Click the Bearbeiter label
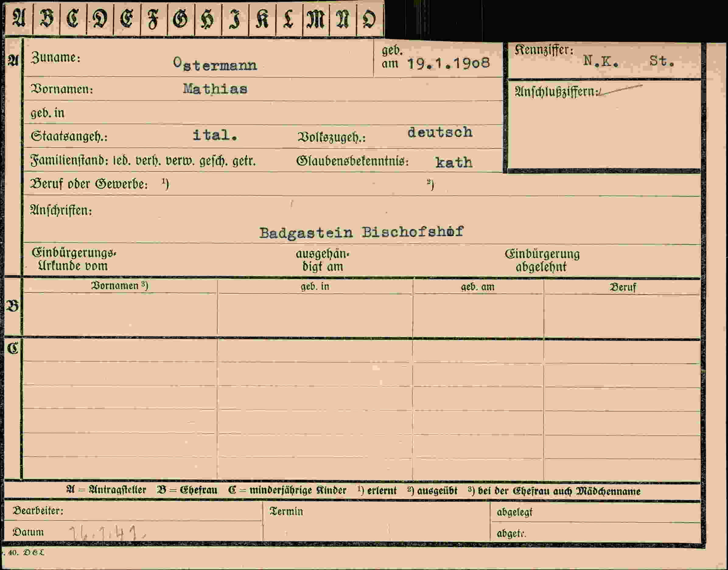728x570 pixels. coord(38,511)
